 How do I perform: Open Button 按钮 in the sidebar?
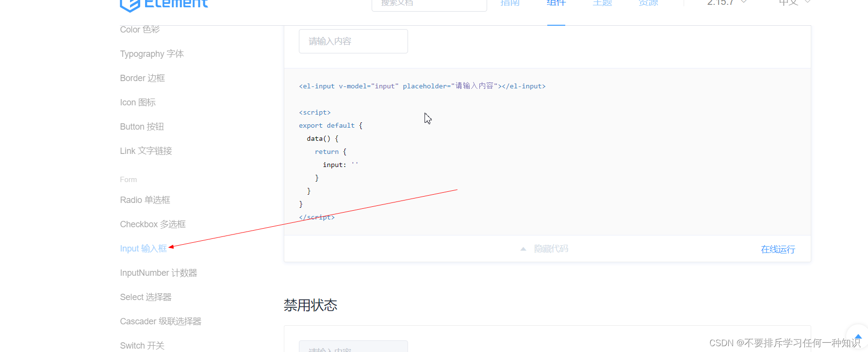tap(142, 127)
